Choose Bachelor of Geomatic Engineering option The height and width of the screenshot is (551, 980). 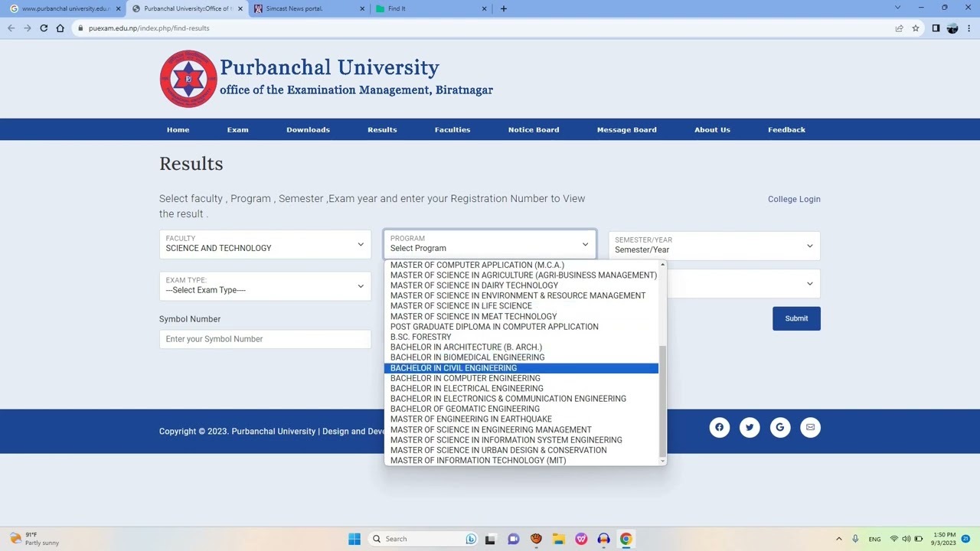(521, 409)
